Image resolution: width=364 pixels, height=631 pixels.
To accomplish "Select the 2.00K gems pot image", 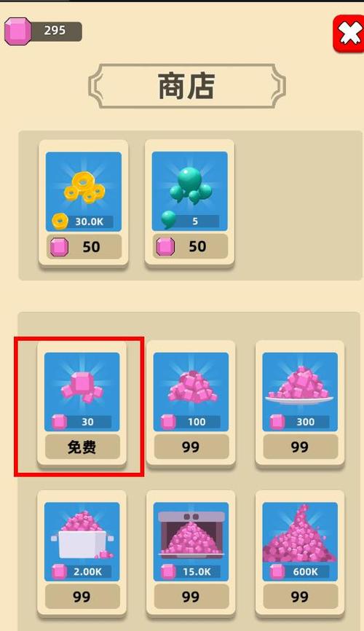I will pos(82,541).
